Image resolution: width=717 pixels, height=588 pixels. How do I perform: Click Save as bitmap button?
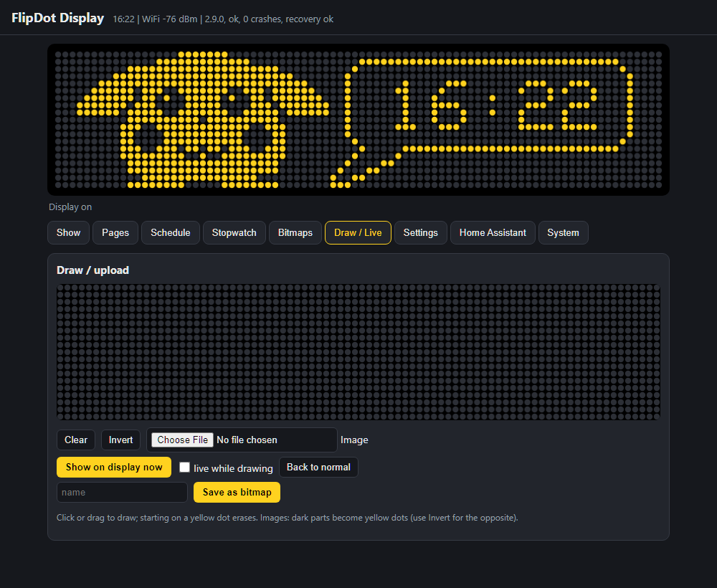(237, 493)
